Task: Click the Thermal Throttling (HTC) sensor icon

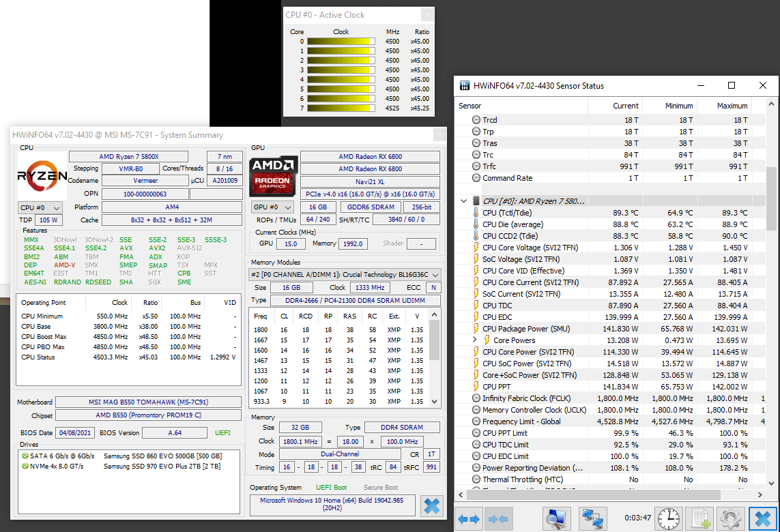Action: click(x=476, y=479)
